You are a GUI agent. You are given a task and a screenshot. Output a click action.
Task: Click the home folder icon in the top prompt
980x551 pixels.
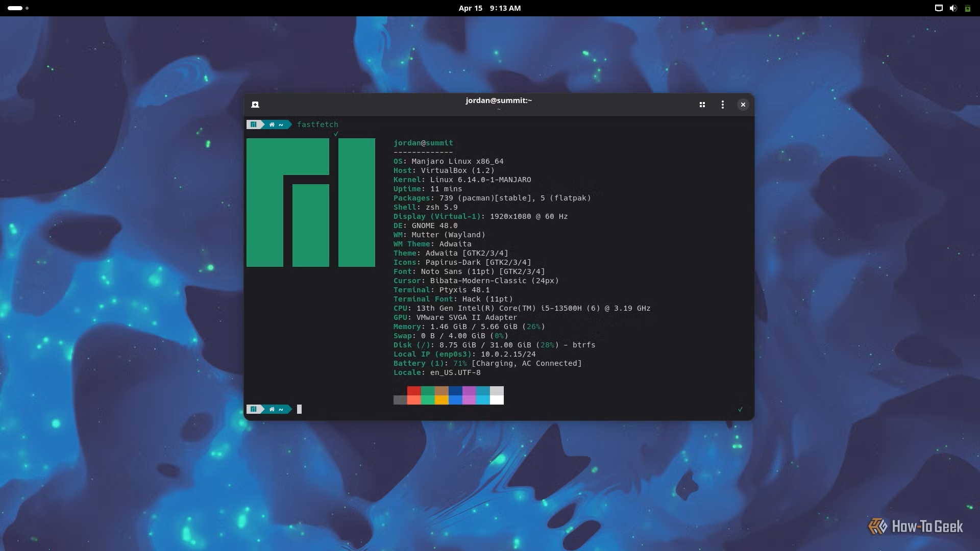(272, 124)
